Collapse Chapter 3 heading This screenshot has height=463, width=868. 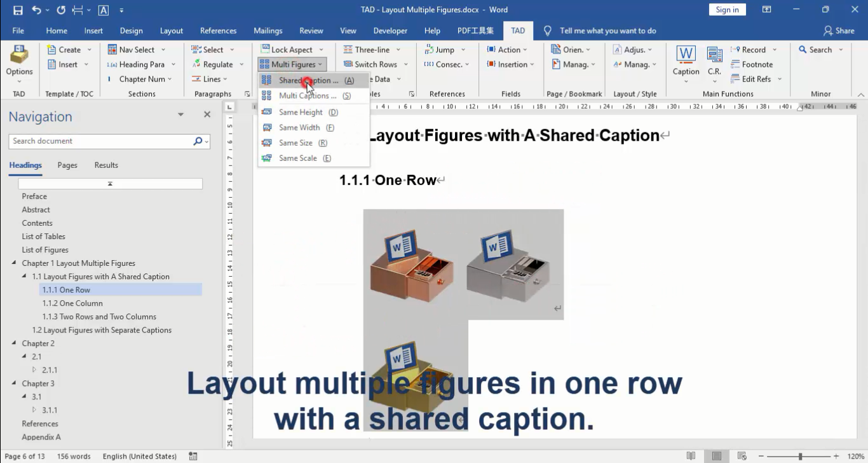(x=15, y=384)
